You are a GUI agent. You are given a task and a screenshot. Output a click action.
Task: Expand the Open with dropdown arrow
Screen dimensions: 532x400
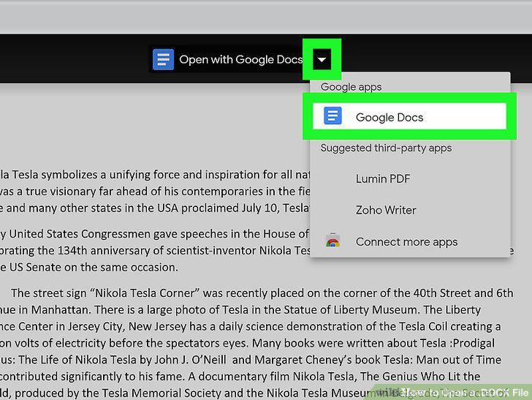(322, 60)
